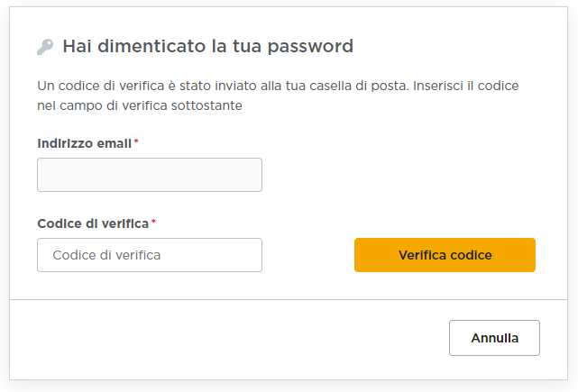
Task: Click the empty Indirizzo email input field
Action: [x=149, y=175]
